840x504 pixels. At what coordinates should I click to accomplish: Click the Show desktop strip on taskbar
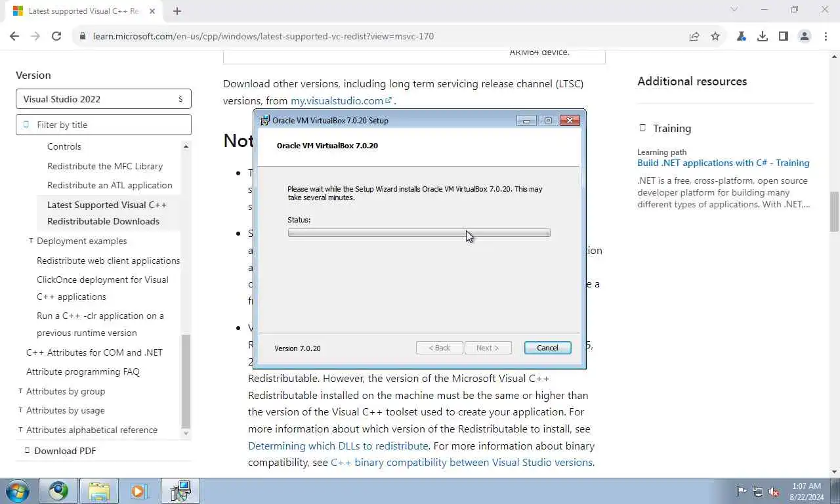(835, 491)
